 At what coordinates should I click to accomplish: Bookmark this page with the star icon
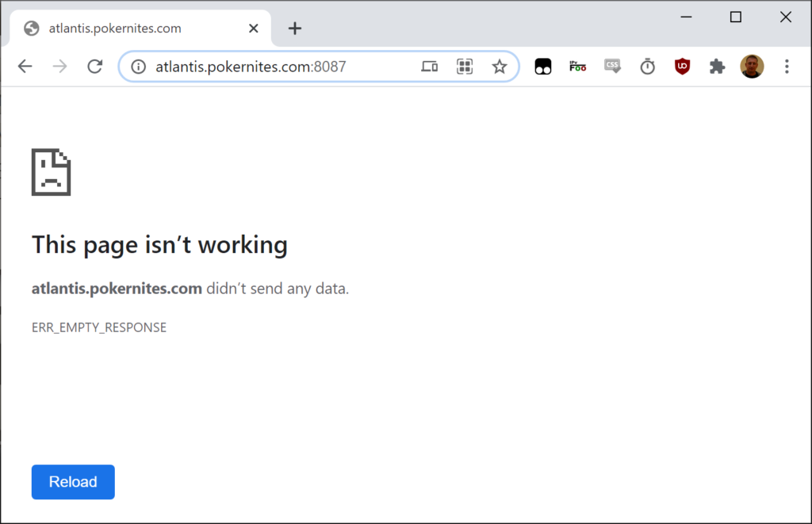[x=499, y=67]
